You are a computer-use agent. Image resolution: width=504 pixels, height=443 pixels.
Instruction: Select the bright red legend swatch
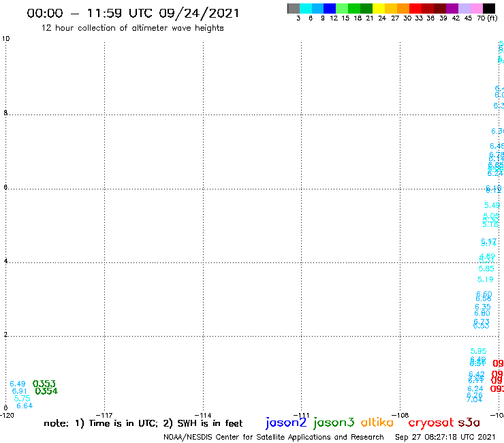pos(415,8)
